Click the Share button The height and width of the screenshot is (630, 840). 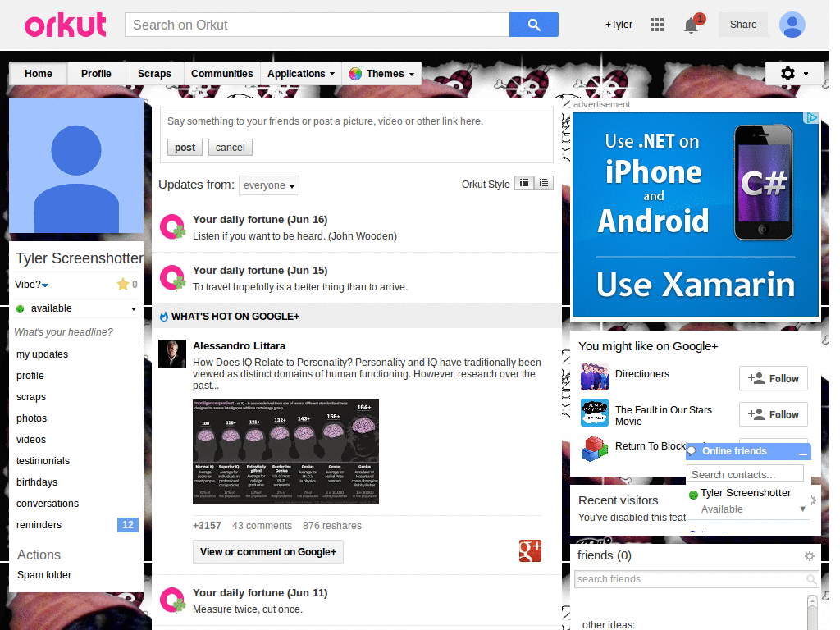point(743,25)
